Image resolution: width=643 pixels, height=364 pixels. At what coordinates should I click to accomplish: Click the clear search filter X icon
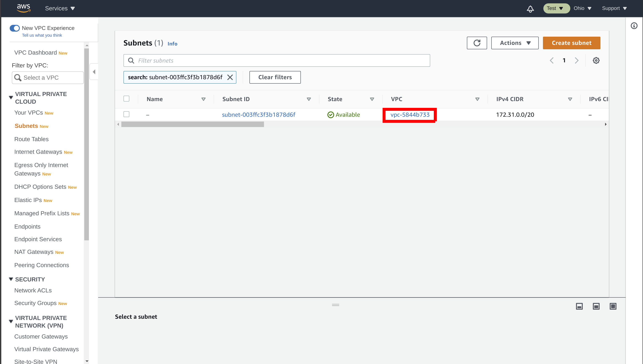point(230,77)
